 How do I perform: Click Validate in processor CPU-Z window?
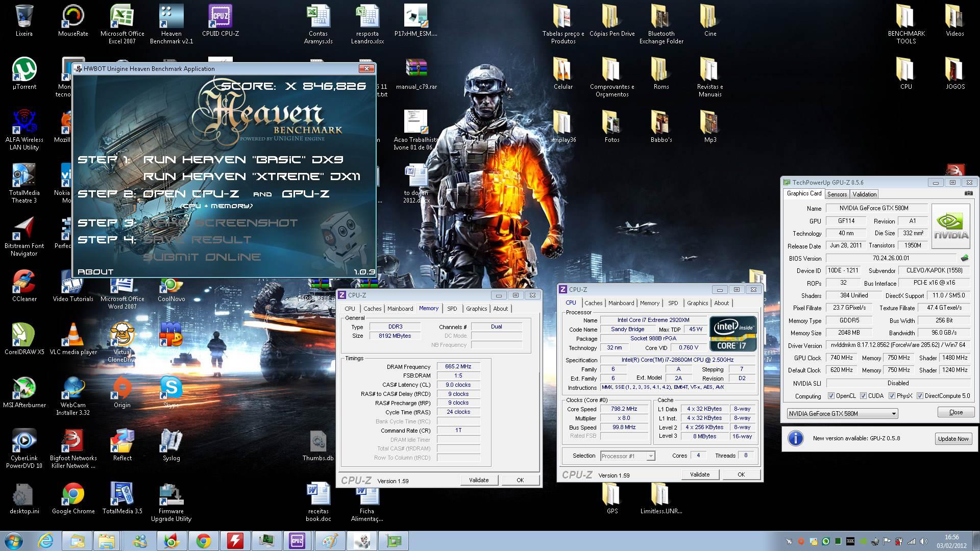(700, 474)
